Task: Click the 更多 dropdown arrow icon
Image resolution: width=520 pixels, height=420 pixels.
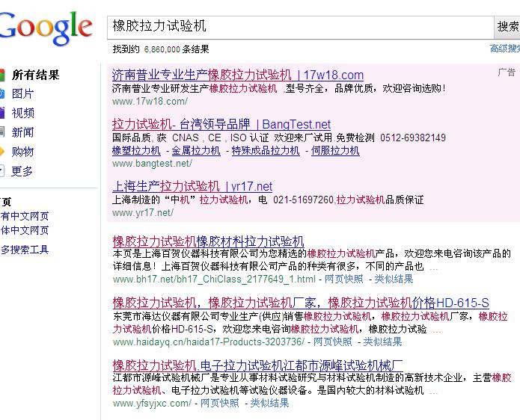Action: [x=1, y=171]
